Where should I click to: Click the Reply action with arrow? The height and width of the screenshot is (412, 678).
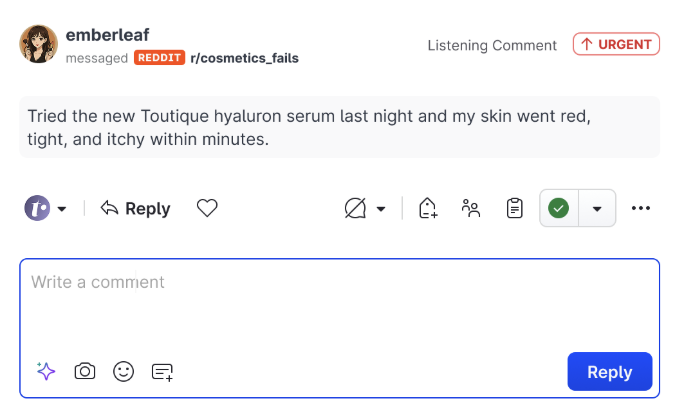[135, 208]
